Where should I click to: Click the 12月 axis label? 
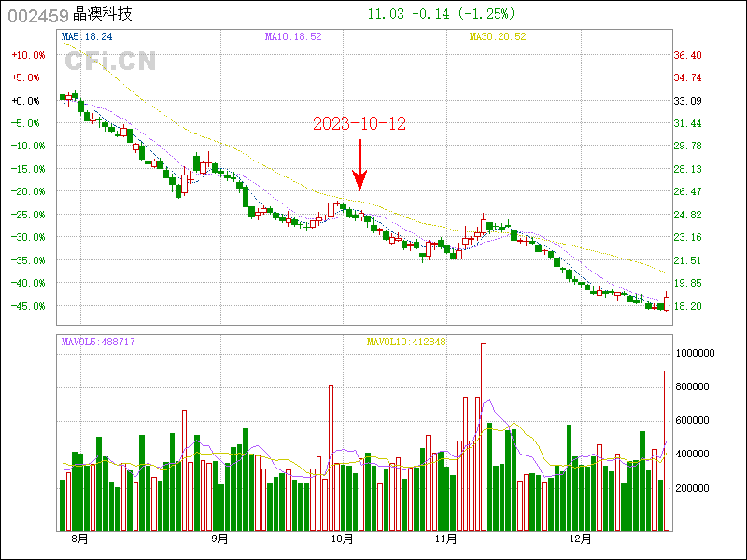coord(581,539)
